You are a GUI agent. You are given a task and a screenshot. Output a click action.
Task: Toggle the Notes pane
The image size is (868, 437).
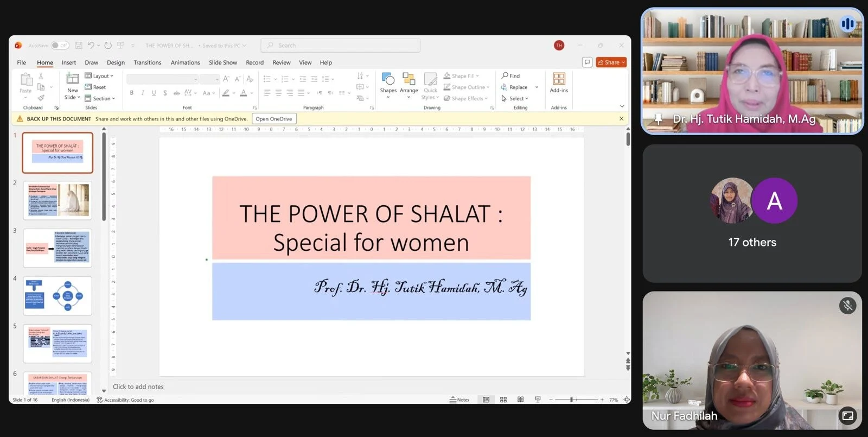[459, 400]
